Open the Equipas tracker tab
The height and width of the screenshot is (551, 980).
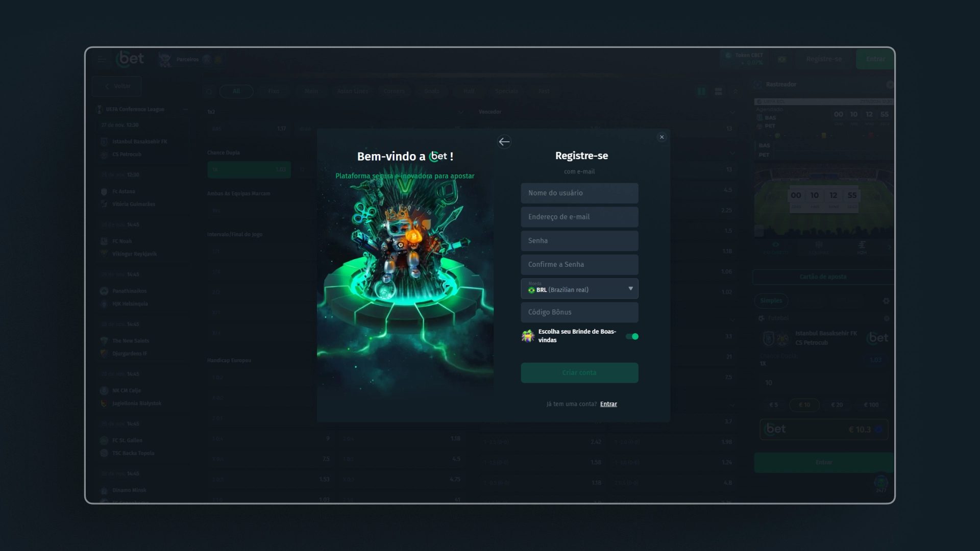coord(818,247)
